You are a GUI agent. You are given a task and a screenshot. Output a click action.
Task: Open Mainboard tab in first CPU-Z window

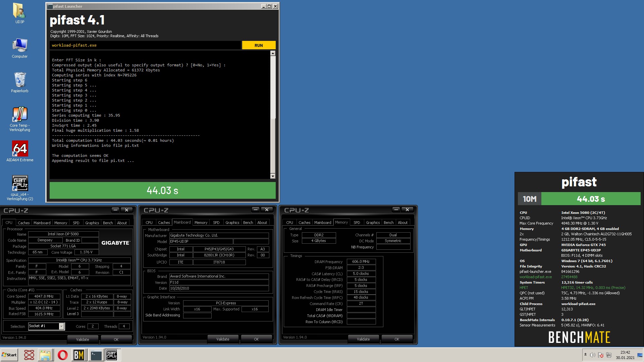(x=42, y=223)
